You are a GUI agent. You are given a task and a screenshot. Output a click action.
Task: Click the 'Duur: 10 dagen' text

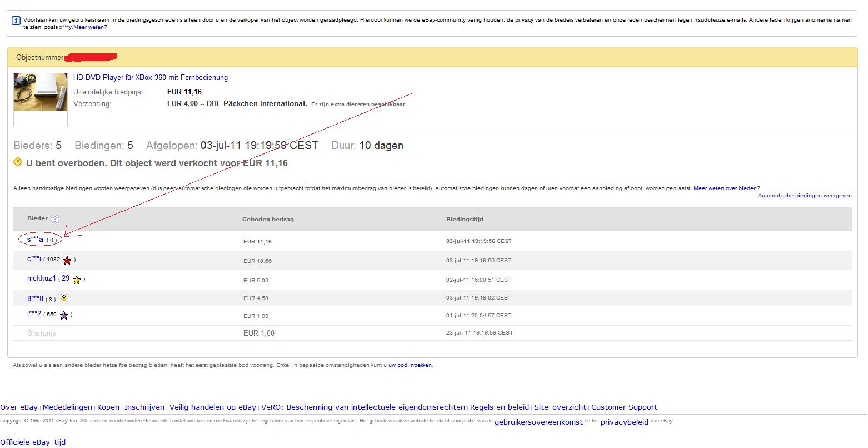pyautogui.click(x=367, y=146)
